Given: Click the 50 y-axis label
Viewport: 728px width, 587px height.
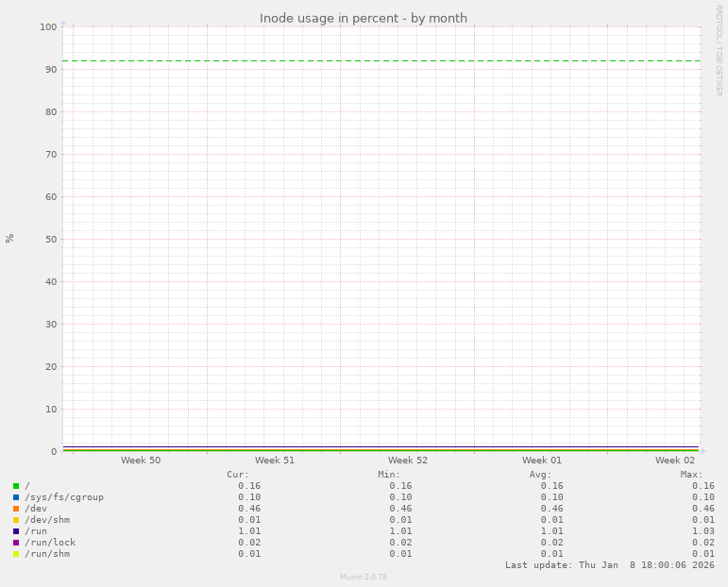Looking at the screenshot, I should tap(51, 240).
